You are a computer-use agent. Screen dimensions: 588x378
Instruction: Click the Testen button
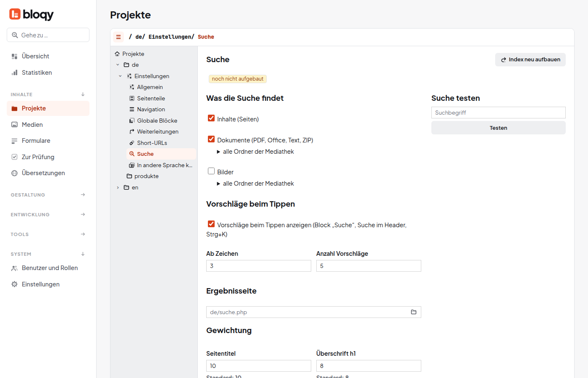(x=499, y=128)
